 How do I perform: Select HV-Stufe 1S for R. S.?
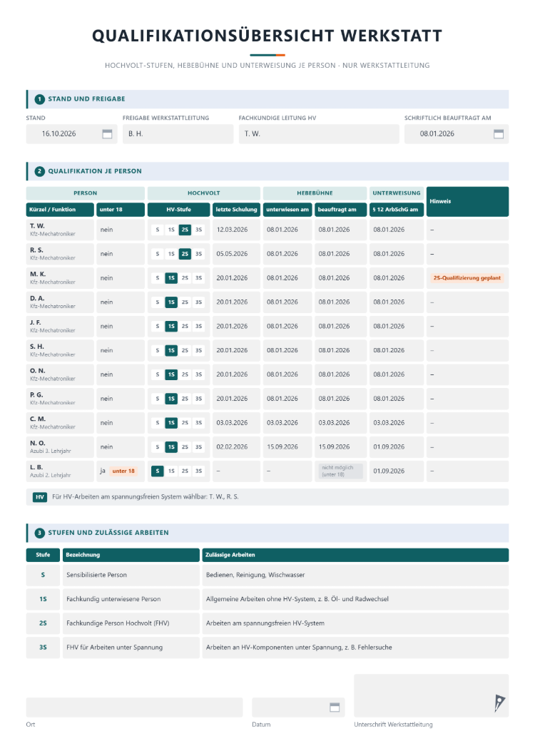[171, 254]
